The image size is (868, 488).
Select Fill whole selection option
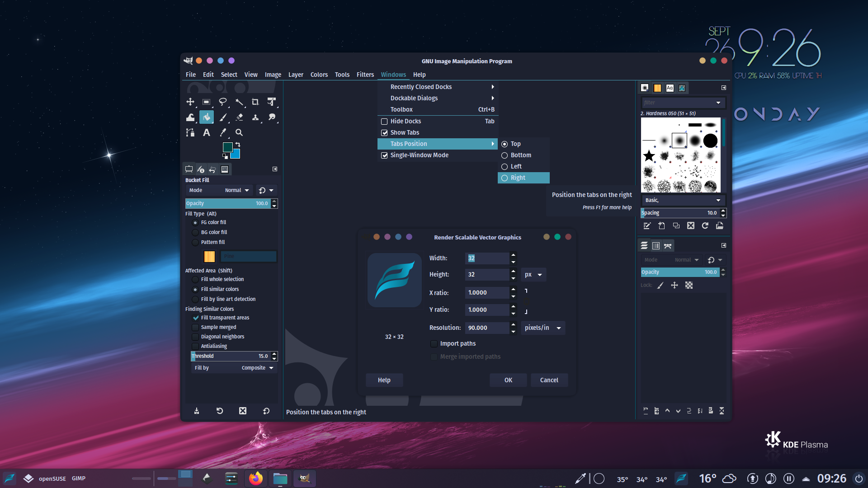point(195,279)
